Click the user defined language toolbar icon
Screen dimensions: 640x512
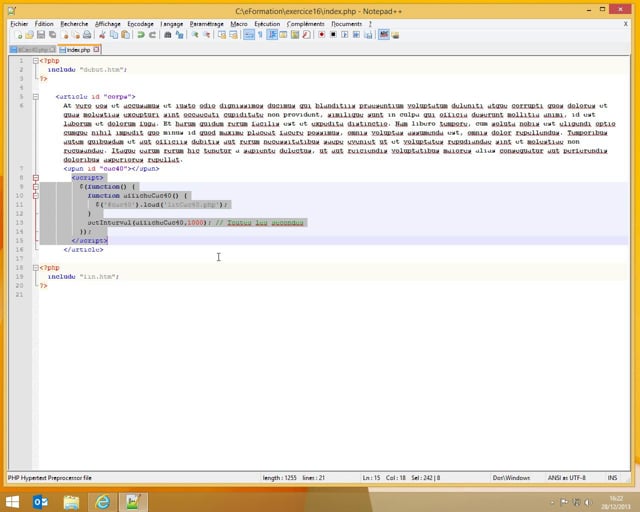(x=283, y=35)
